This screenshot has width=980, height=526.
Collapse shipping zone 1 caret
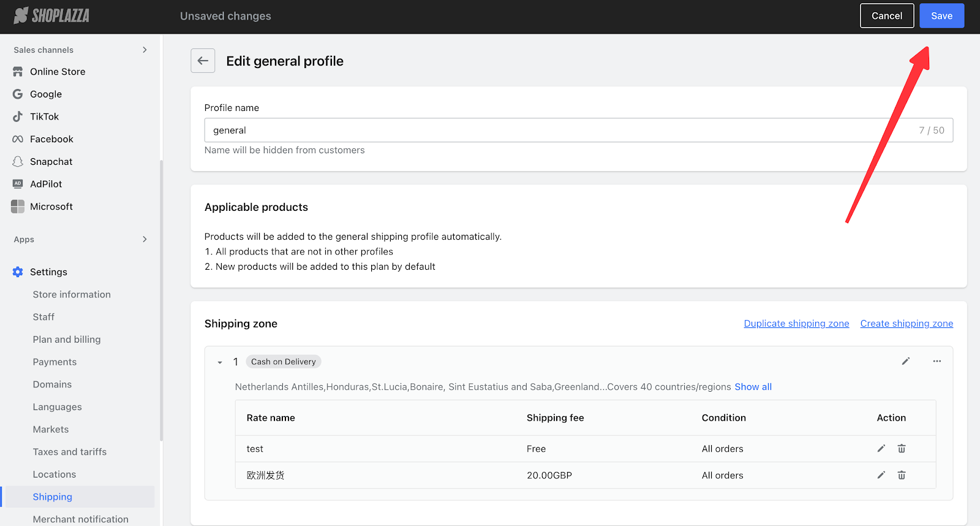coord(220,362)
